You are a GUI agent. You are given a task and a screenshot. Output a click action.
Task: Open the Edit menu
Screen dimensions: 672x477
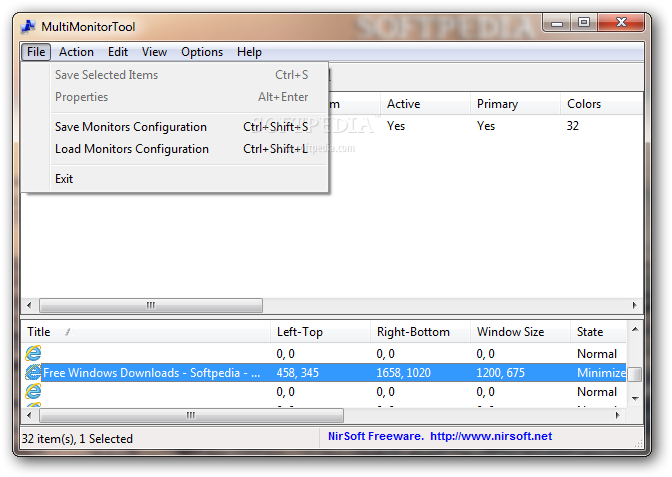(118, 52)
